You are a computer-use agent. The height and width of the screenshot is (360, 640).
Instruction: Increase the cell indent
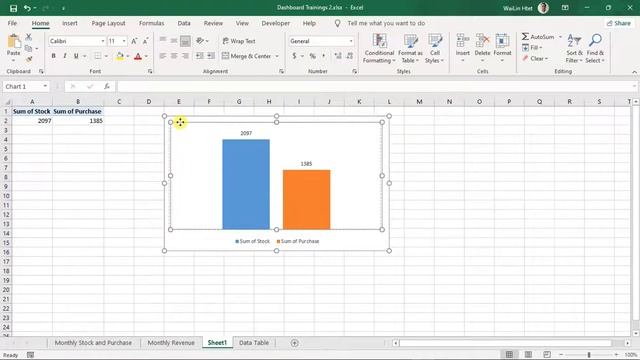pyautogui.click(x=211, y=56)
